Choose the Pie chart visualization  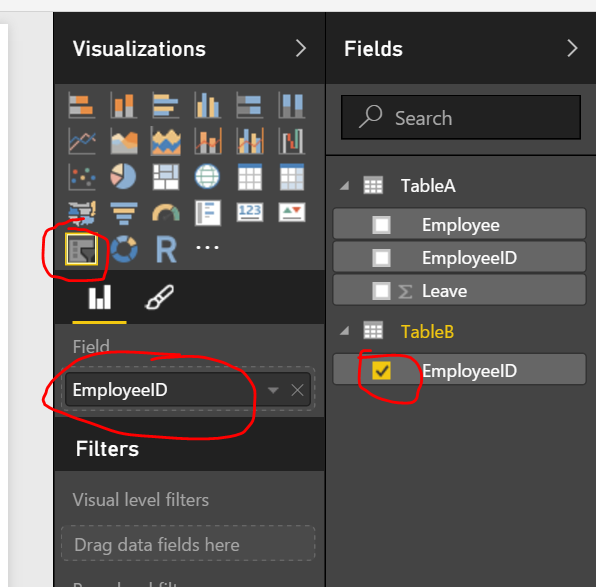pyautogui.click(x=124, y=176)
